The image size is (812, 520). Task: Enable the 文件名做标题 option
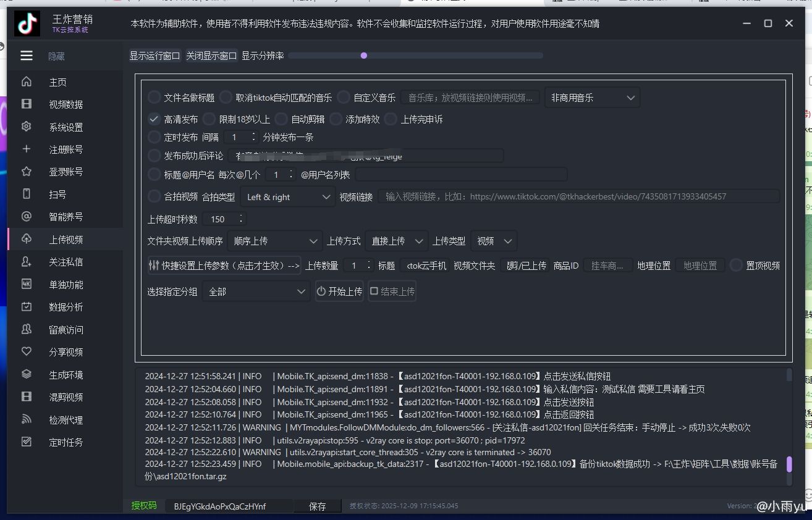[x=154, y=97]
